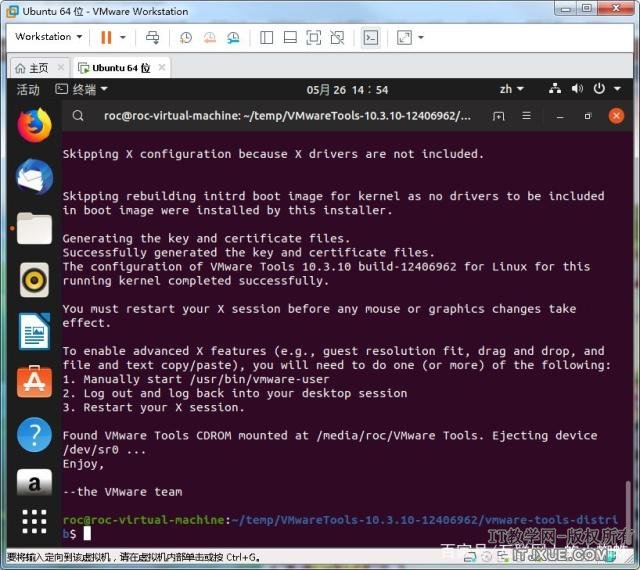Expand the power options arrow beside pause
The image size is (640, 570).
123,37
